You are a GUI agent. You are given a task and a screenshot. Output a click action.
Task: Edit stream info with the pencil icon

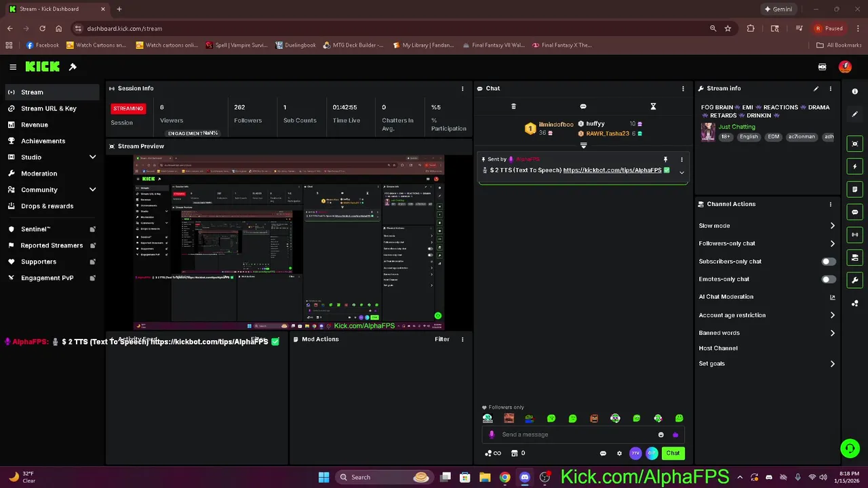click(816, 88)
